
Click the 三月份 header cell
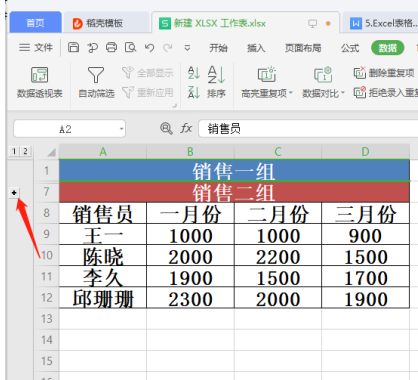coord(365,213)
